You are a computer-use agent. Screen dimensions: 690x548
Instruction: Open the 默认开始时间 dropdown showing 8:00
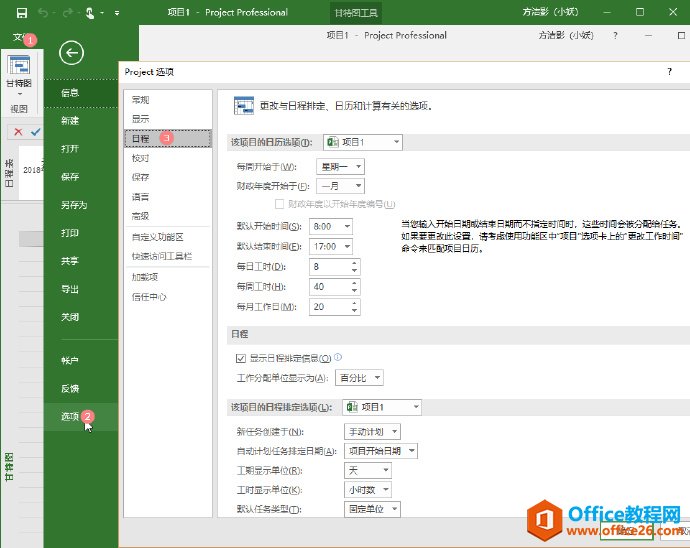point(331,227)
